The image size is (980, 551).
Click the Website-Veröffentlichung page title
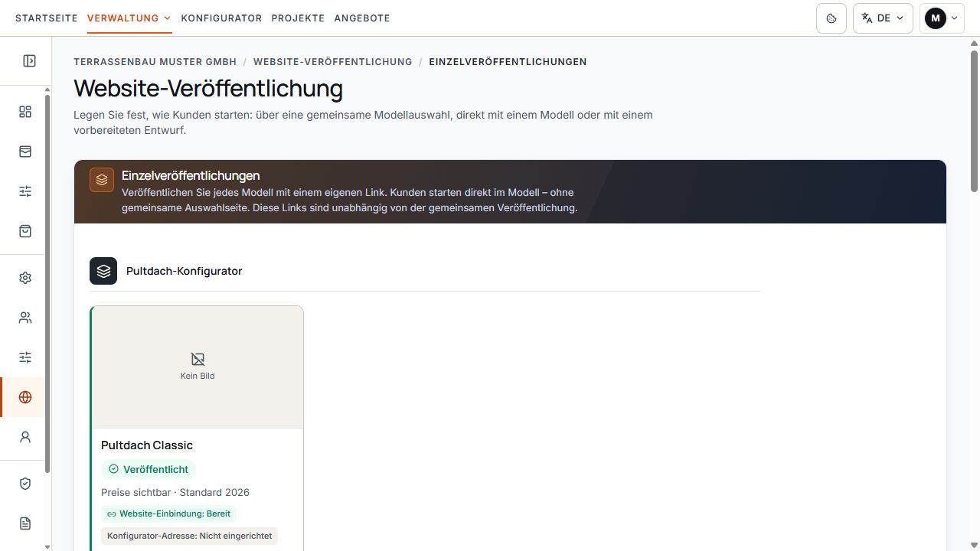tap(208, 89)
